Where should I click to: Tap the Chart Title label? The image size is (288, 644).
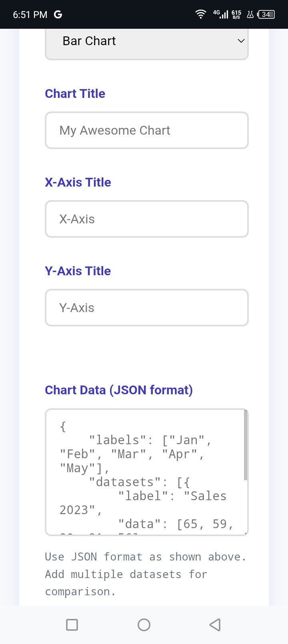click(75, 93)
